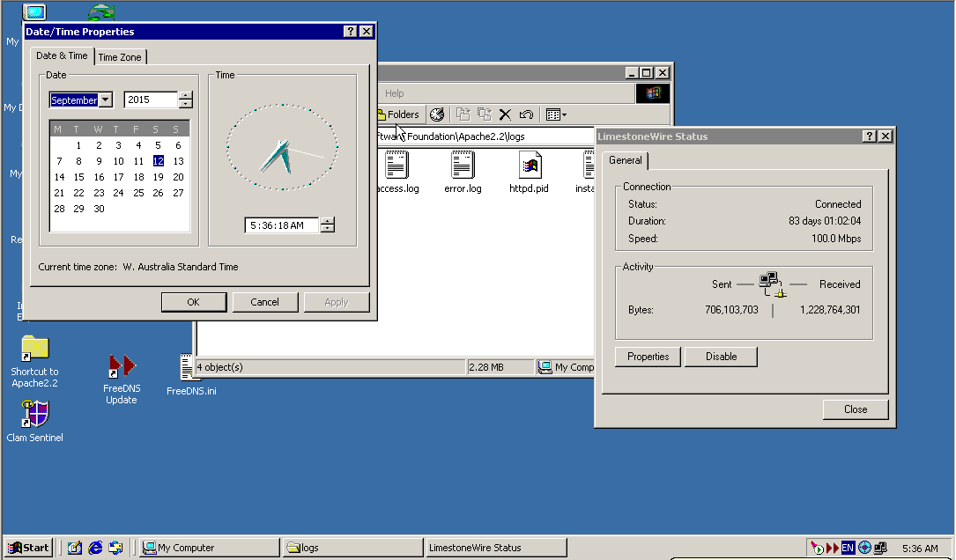Click Disable in LimestoneWire Status
This screenshot has height=560, width=956.
pyautogui.click(x=722, y=357)
